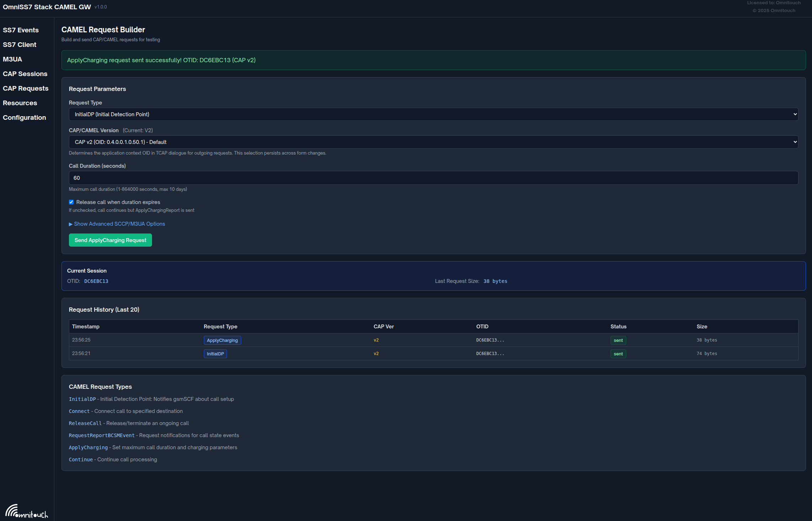Open the SS7 Events page

[x=21, y=30]
